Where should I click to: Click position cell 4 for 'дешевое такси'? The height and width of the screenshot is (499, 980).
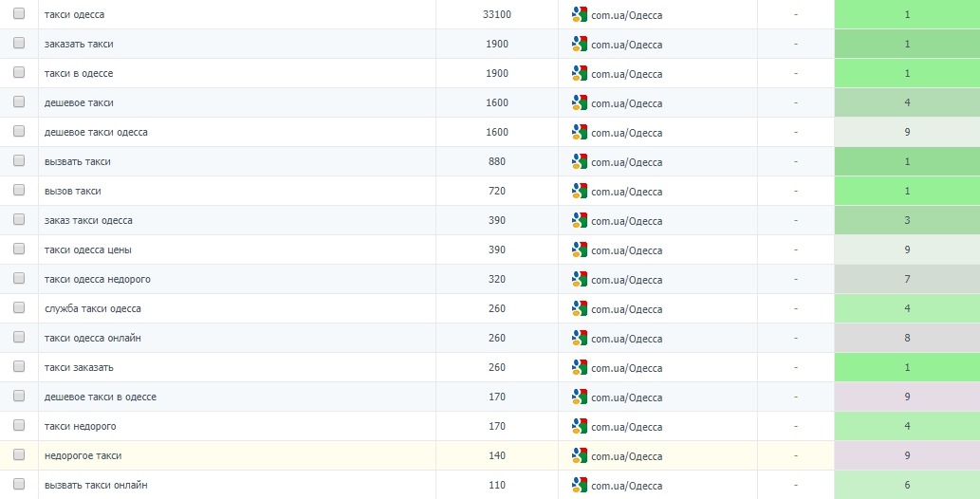click(907, 102)
